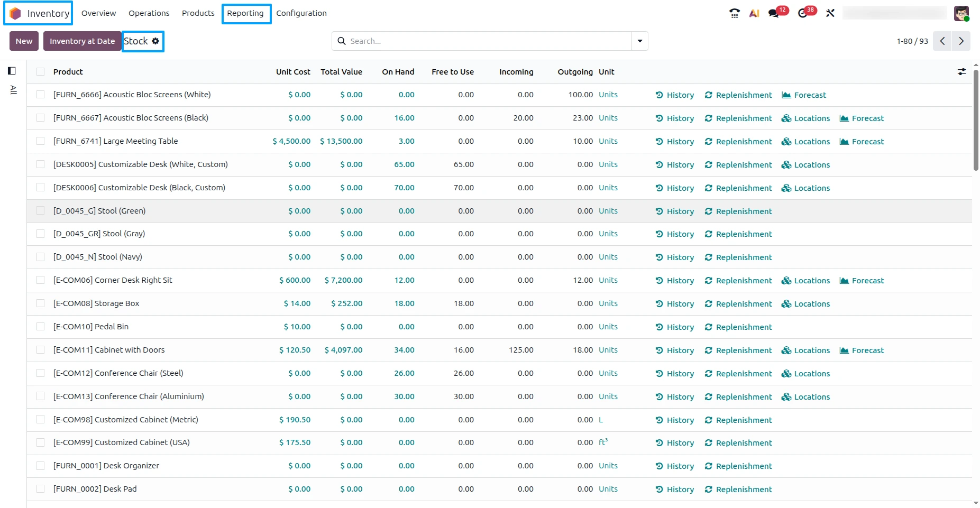Select the Large Meeting Table row checkbox
The width and height of the screenshot is (980, 508).
pyautogui.click(x=40, y=141)
